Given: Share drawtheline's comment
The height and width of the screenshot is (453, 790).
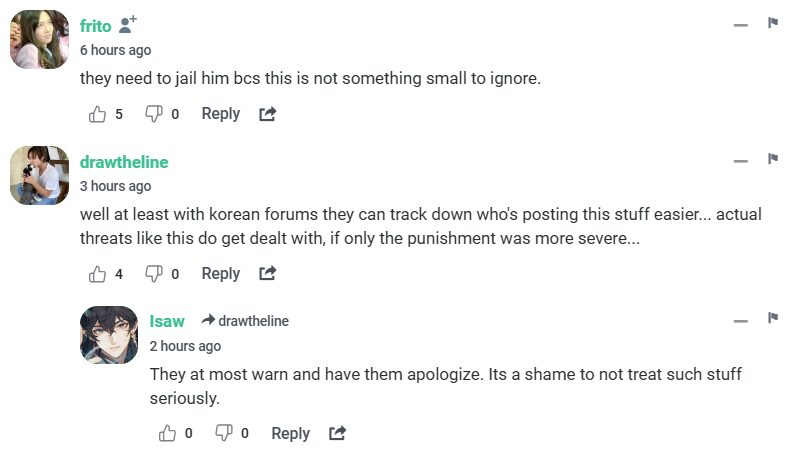Looking at the screenshot, I should point(267,274).
